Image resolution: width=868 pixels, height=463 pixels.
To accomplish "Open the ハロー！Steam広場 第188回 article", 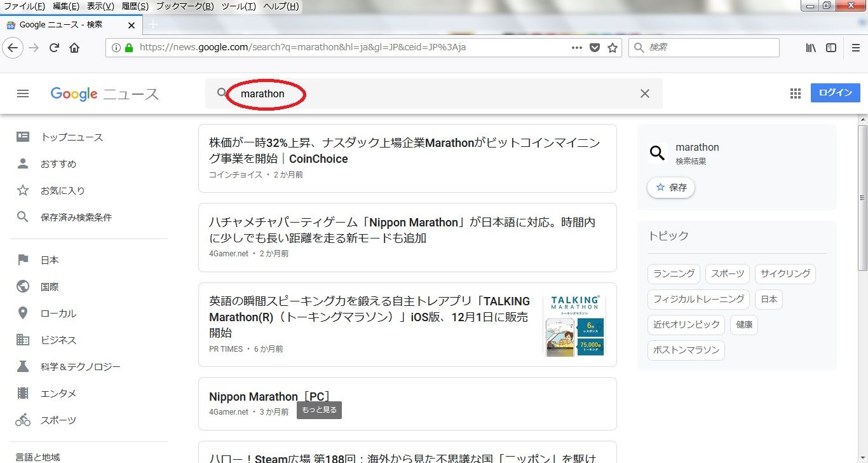I will coord(402,457).
